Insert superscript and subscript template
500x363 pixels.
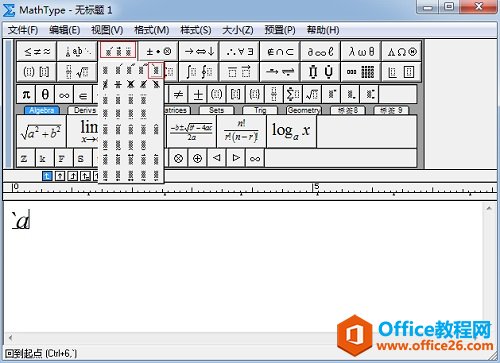tap(369, 95)
